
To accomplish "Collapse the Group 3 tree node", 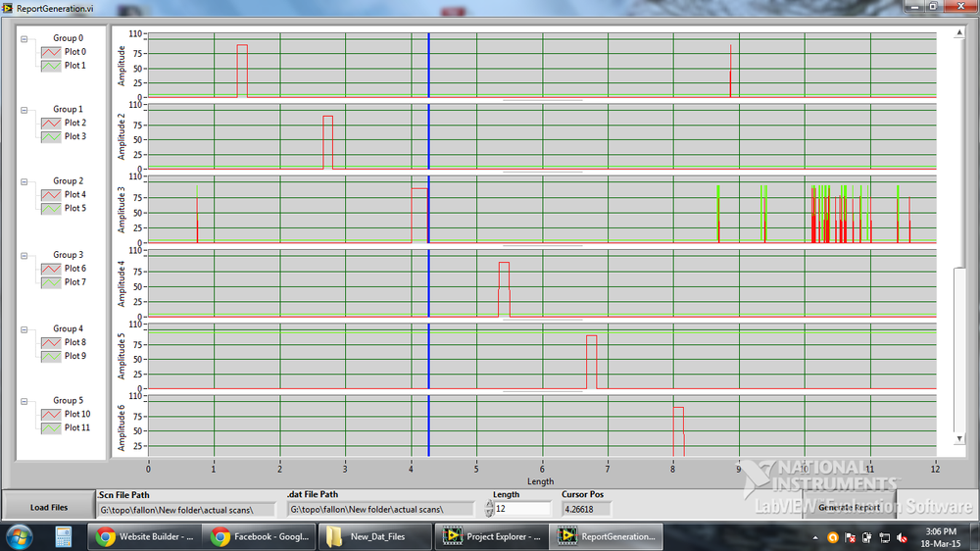I will pos(24,256).
